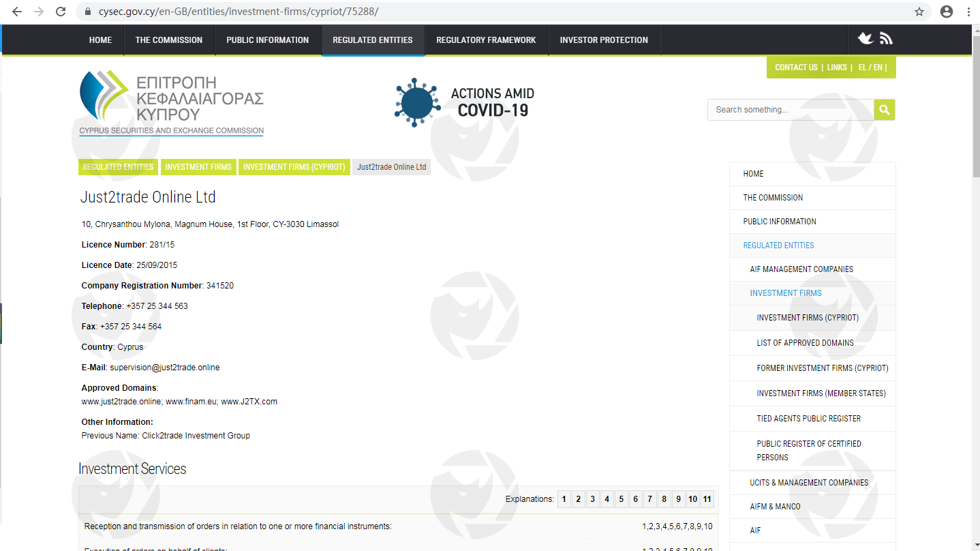The image size is (980, 551).
Task: Open the Regulated Entities top menu
Action: [x=372, y=40]
